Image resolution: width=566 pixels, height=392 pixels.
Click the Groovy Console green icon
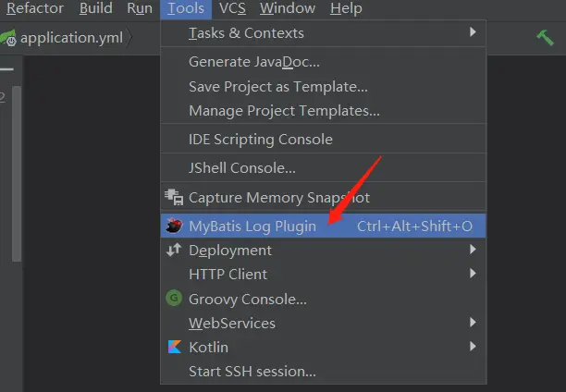click(173, 299)
